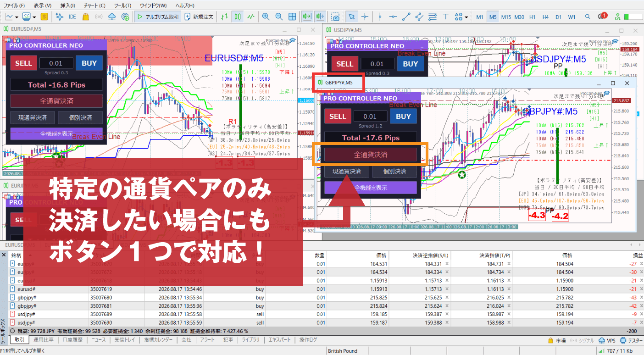The height and width of the screenshot is (355, 644).
Task: Toggle the アルゴリズム取引 button
Action: click(157, 17)
